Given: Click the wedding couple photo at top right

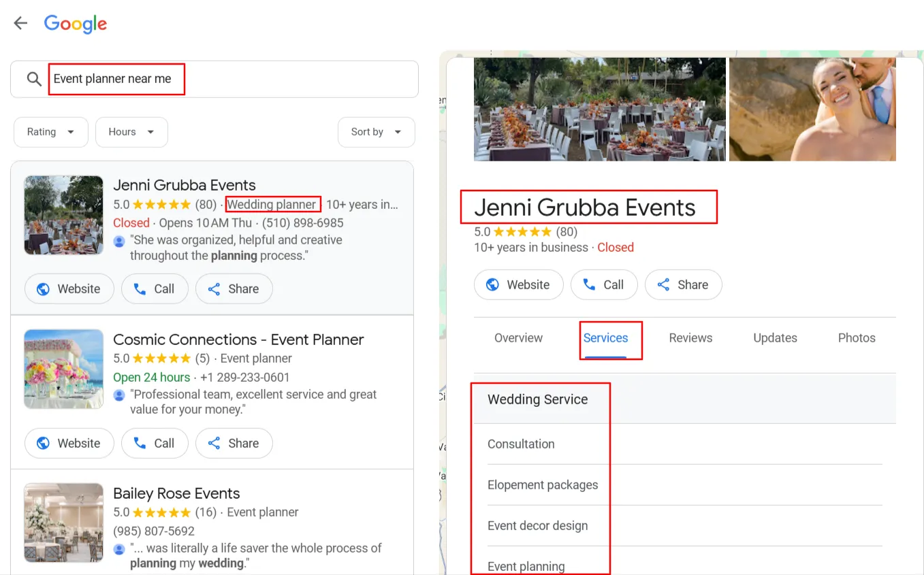Looking at the screenshot, I should click(812, 109).
